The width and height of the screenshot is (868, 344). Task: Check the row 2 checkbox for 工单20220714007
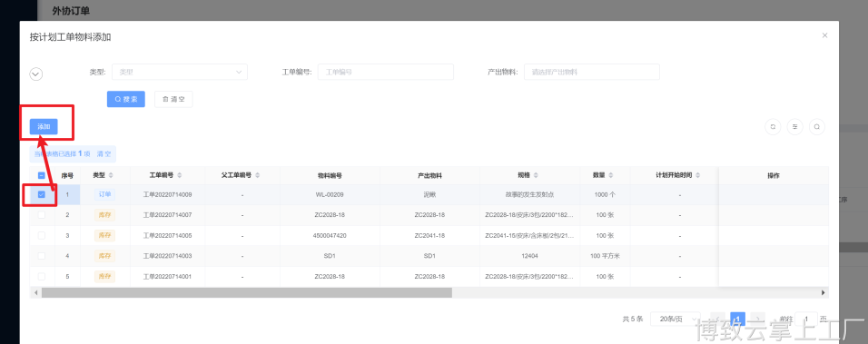coord(42,214)
